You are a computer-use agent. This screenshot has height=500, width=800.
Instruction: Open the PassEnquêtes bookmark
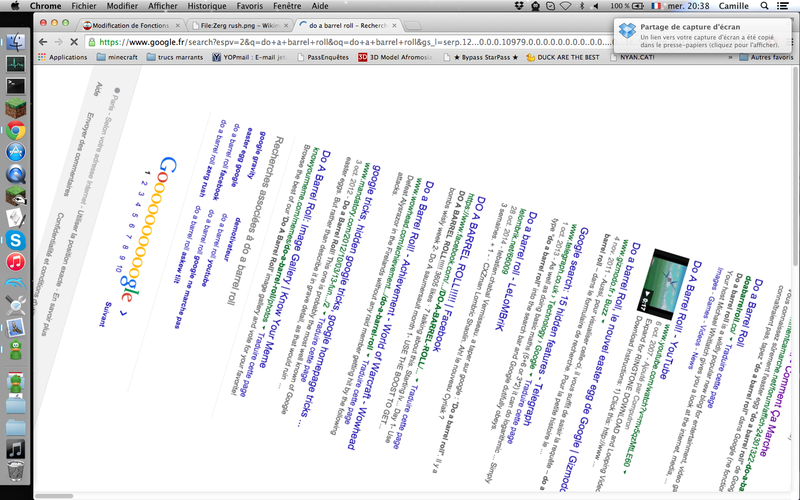click(x=322, y=57)
